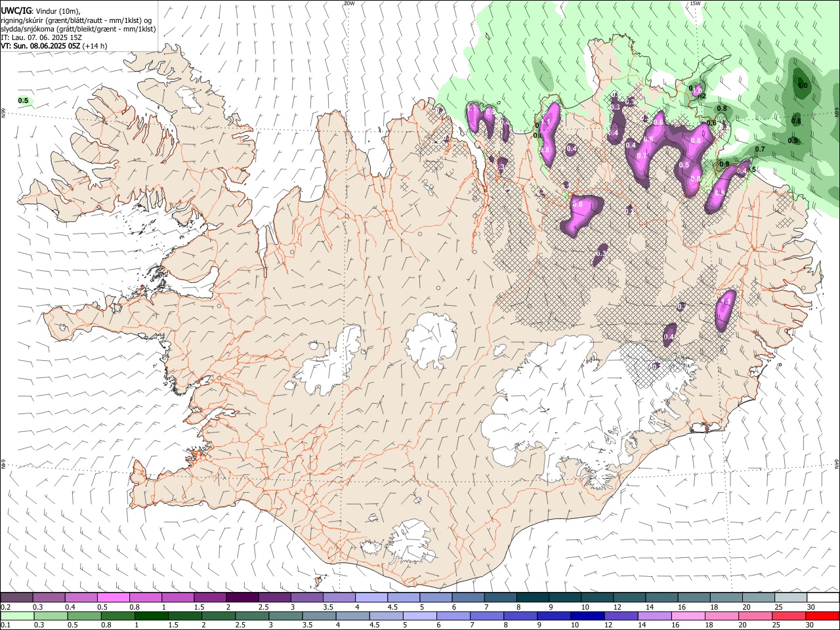Click the dull purple 0.2 snow legend swatch
The image size is (840, 630).
point(17,598)
